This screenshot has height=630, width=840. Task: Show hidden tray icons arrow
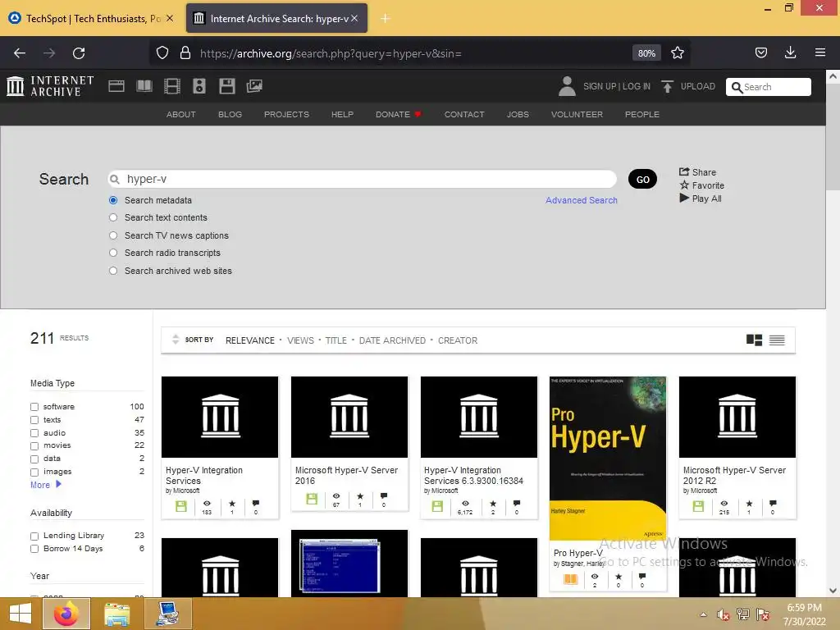point(703,615)
